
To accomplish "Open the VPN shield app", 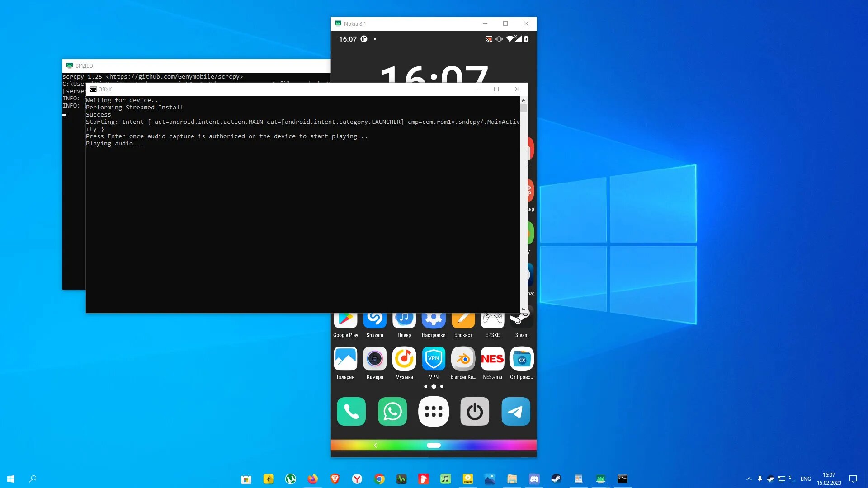I will (x=434, y=359).
